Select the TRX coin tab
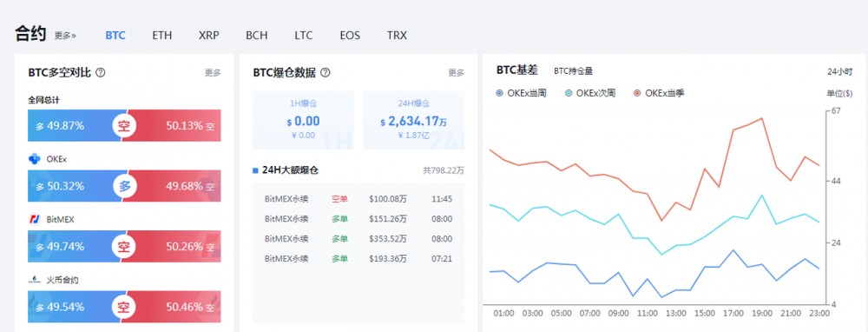868x332 pixels. (397, 36)
